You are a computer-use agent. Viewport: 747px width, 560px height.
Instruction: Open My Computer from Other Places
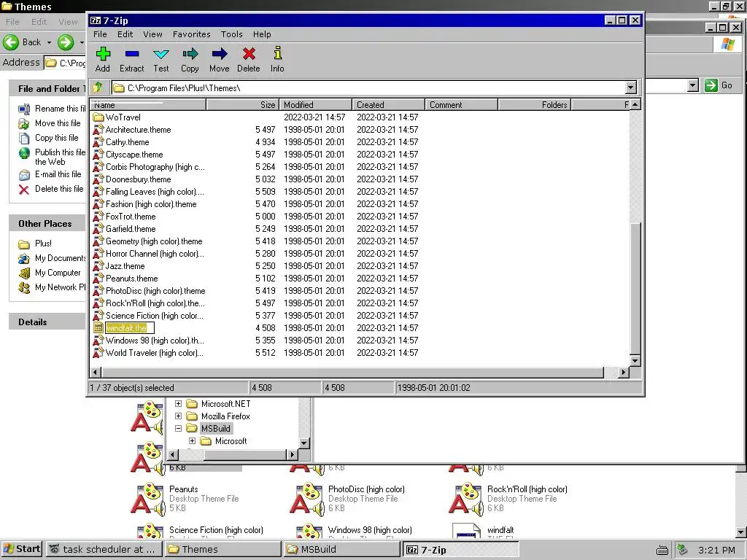pos(58,273)
